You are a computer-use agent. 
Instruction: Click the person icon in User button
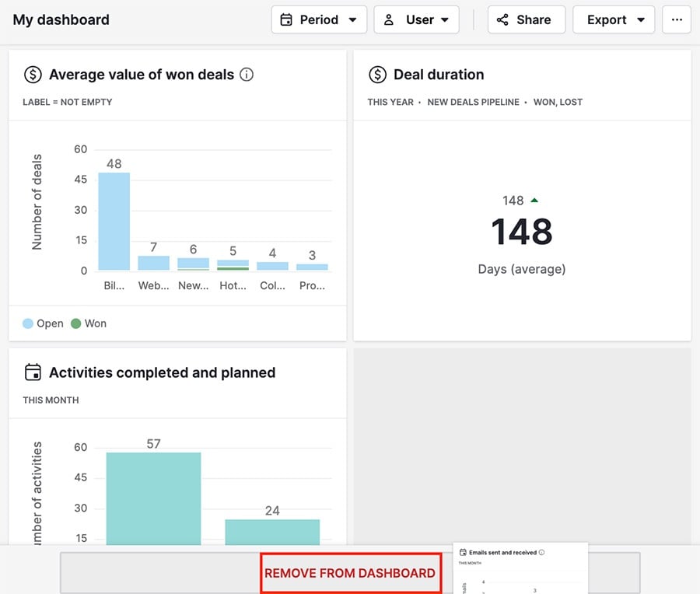pyautogui.click(x=389, y=20)
